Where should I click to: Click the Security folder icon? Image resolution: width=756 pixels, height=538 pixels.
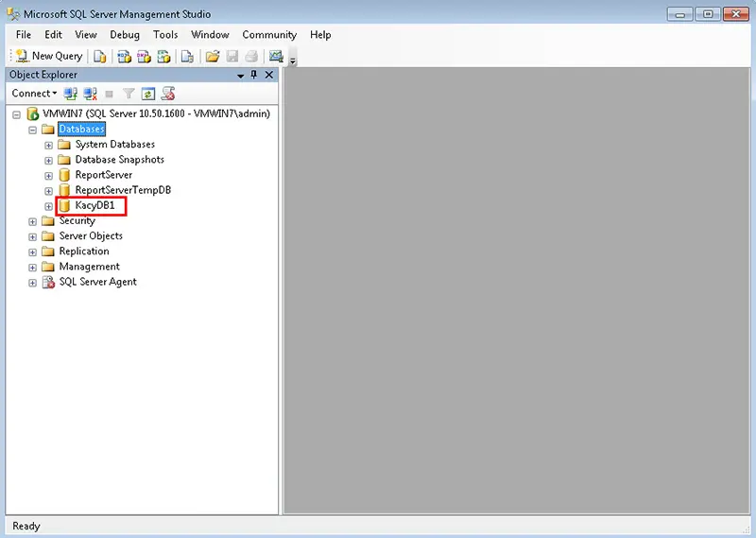coord(48,221)
